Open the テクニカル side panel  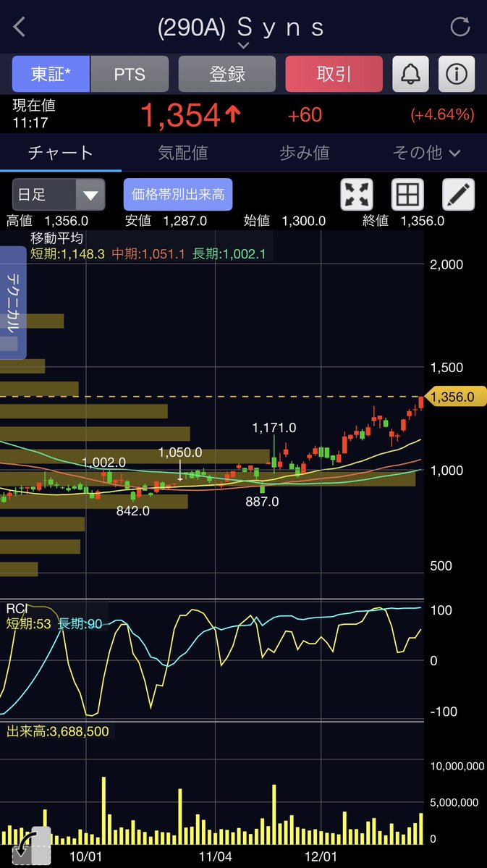click(13, 303)
